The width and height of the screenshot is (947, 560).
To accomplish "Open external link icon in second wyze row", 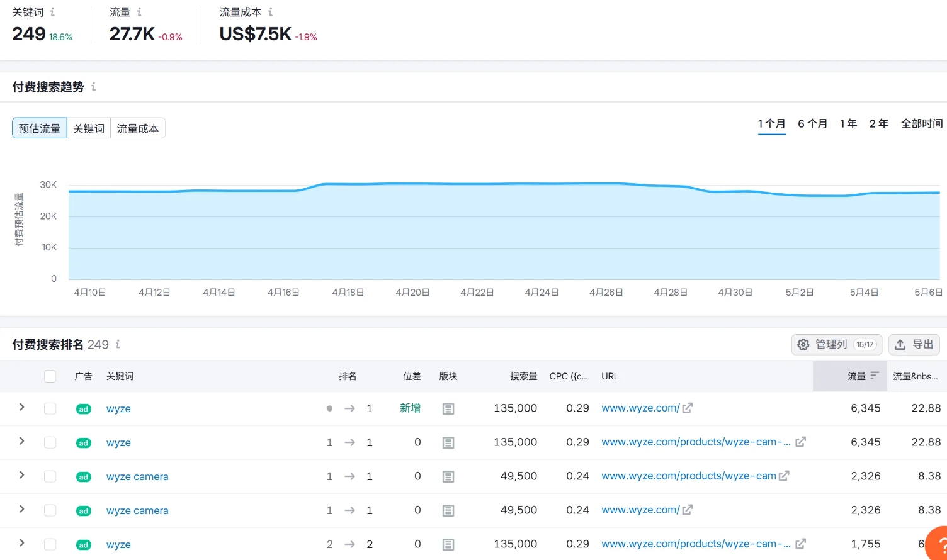I will point(800,442).
